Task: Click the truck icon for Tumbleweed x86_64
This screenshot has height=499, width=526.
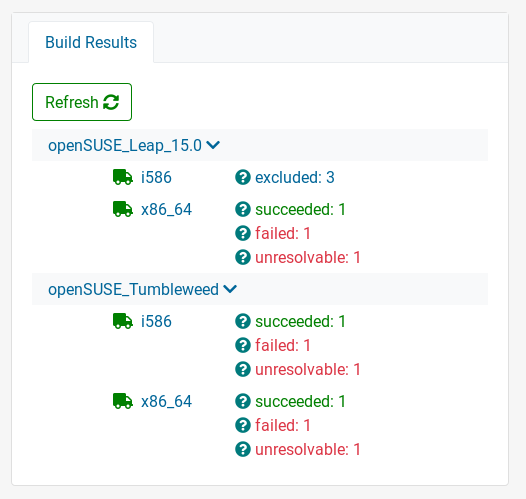Action: tap(123, 401)
